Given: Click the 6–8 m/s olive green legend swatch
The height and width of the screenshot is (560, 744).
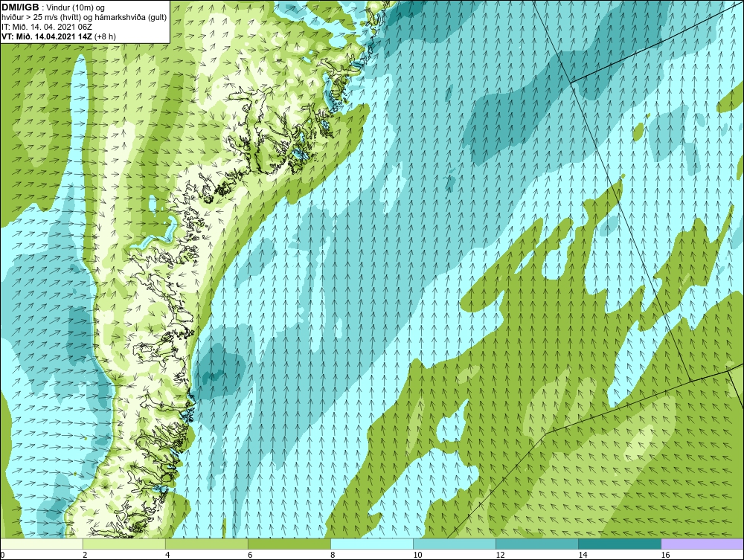Looking at the screenshot, I should [289, 544].
